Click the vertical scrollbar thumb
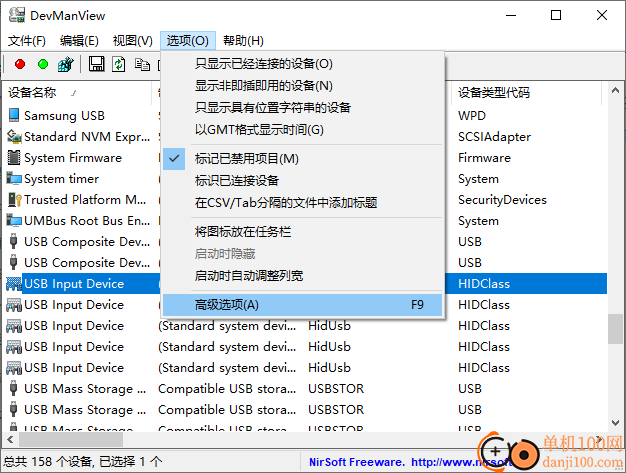626x473 pixels. pyautogui.click(x=615, y=329)
